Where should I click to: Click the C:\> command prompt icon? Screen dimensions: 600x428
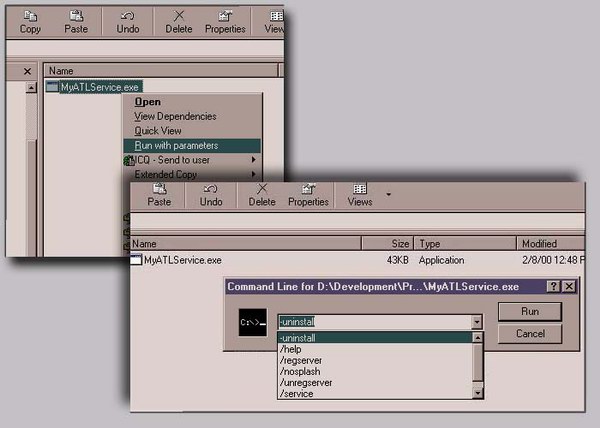coord(253,322)
